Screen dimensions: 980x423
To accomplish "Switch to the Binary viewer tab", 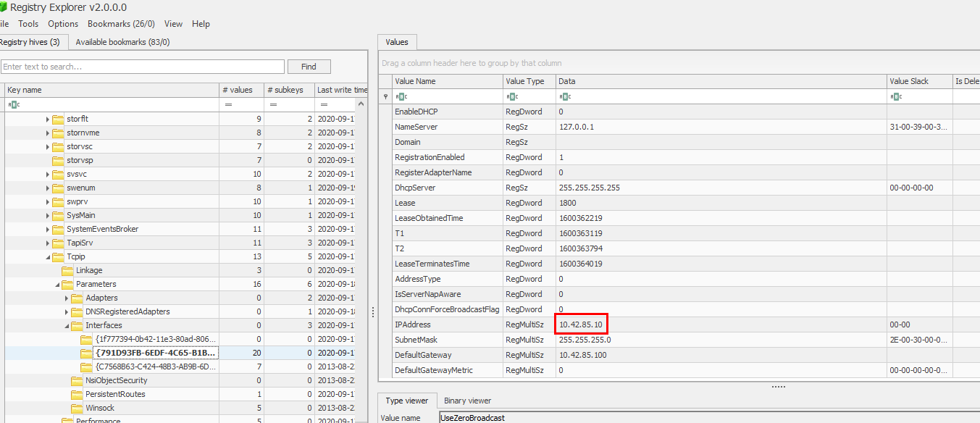I will 469,400.
